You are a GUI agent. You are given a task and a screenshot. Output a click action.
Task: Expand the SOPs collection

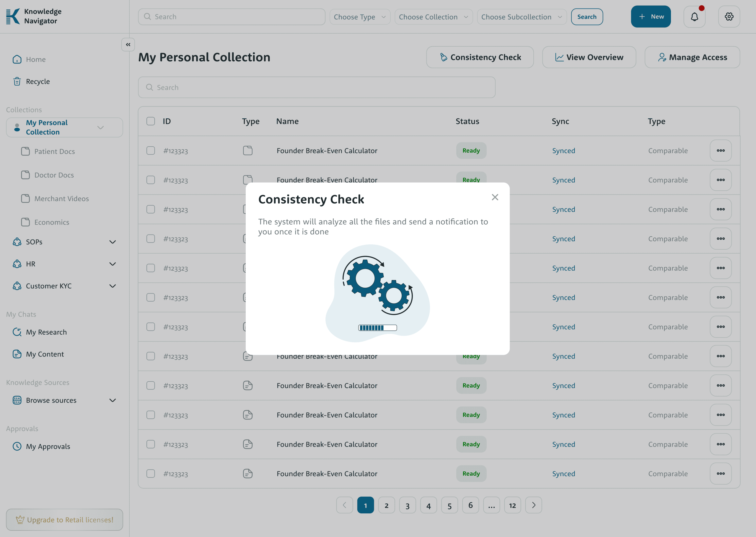click(113, 242)
